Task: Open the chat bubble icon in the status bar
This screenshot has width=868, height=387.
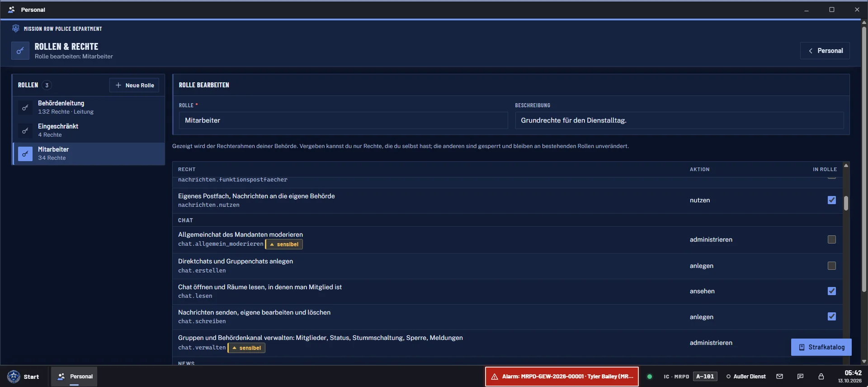Action: (800, 377)
